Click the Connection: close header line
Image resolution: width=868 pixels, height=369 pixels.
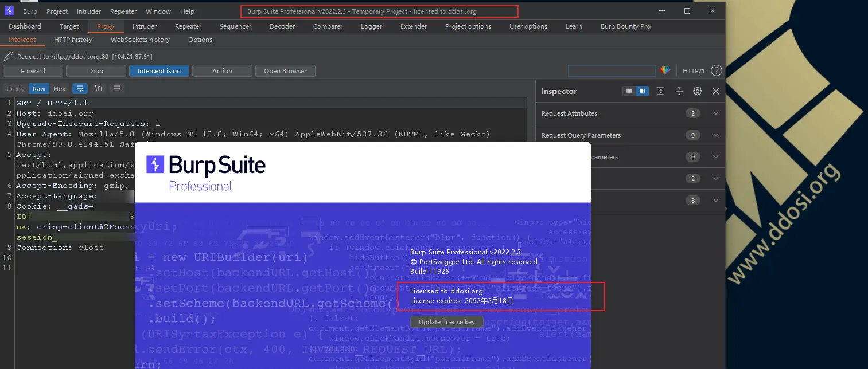60,248
